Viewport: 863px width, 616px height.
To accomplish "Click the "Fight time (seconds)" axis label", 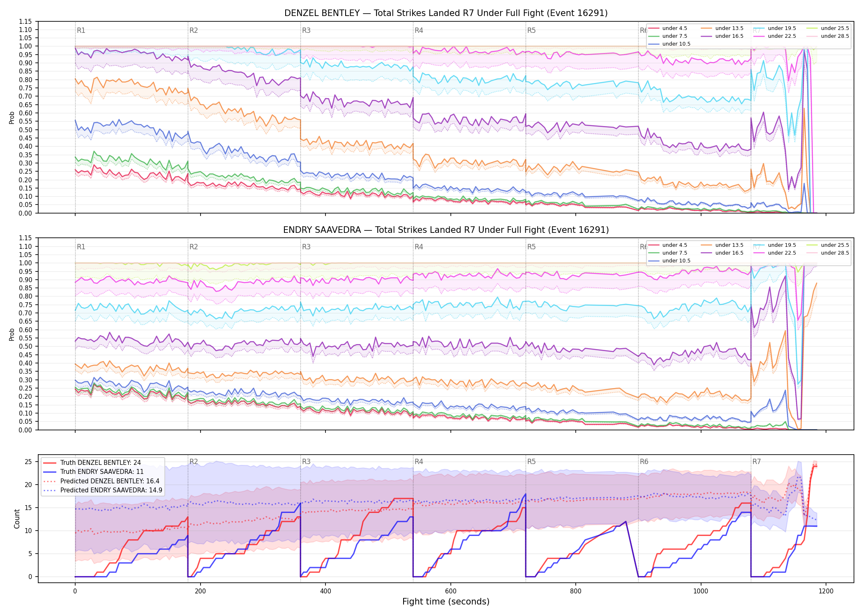I will click(x=446, y=602).
